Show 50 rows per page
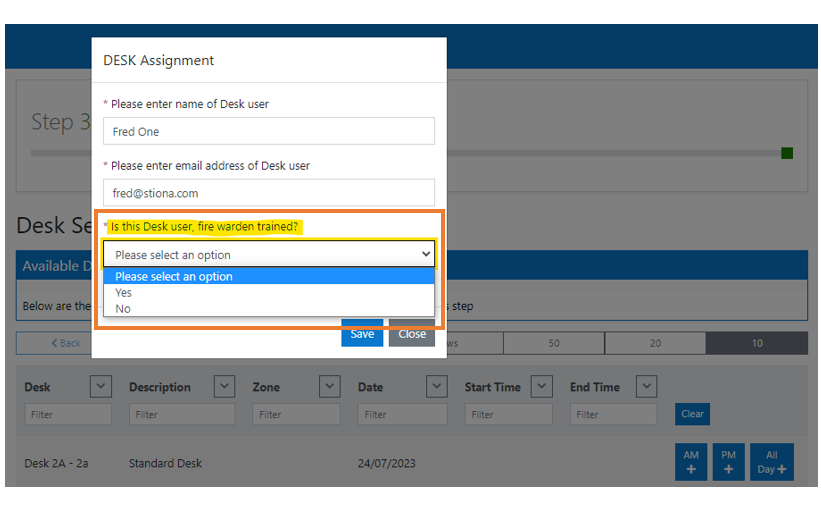This screenshot has width=821, height=511. pos(553,343)
